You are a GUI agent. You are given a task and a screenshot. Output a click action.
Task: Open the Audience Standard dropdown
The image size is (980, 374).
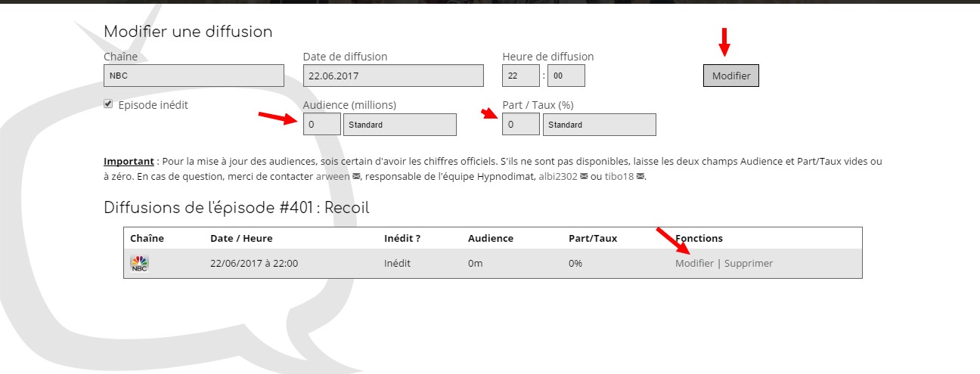coord(400,125)
